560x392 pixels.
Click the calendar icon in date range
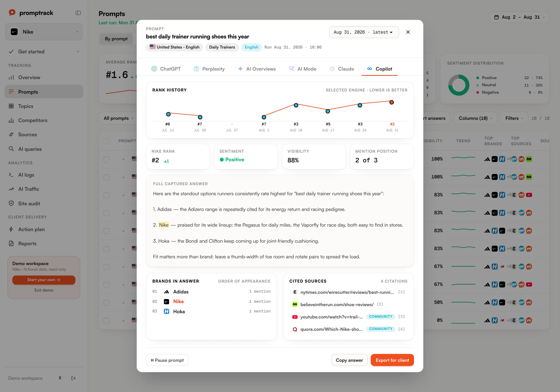pyautogui.click(x=496, y=17)
